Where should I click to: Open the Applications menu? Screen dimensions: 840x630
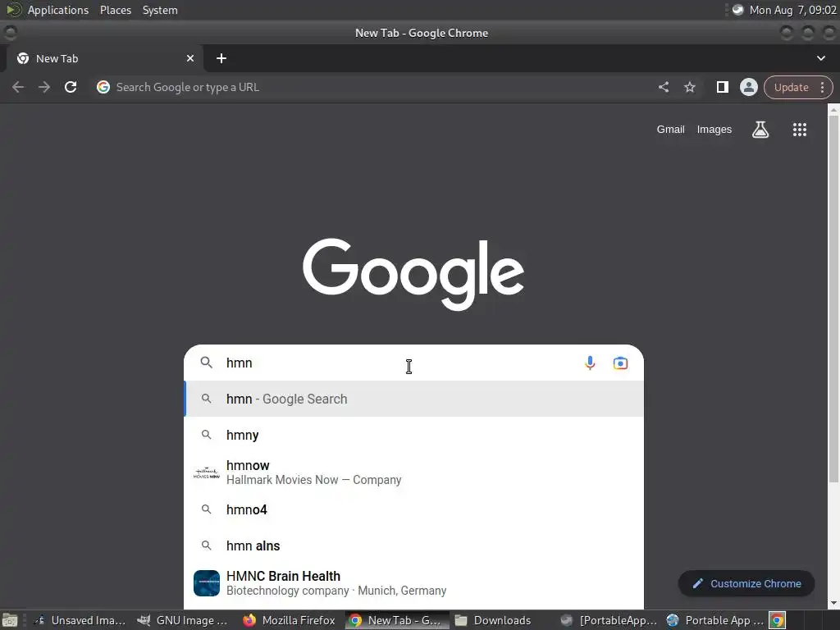pos(58,10)
